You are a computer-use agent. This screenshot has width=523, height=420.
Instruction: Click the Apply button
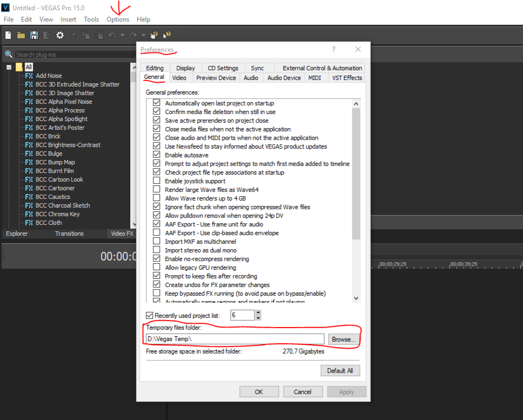(x=346, y=392)
